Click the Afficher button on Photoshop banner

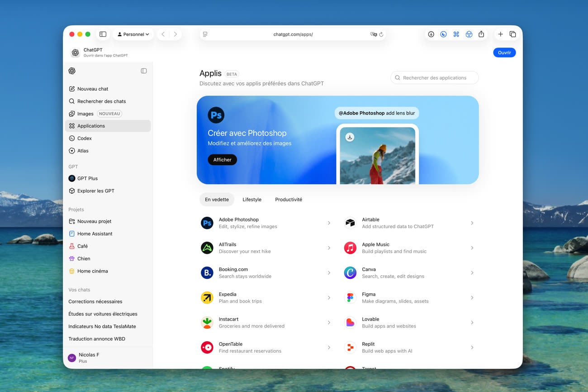pyautogui.click(x=222, y=160)
